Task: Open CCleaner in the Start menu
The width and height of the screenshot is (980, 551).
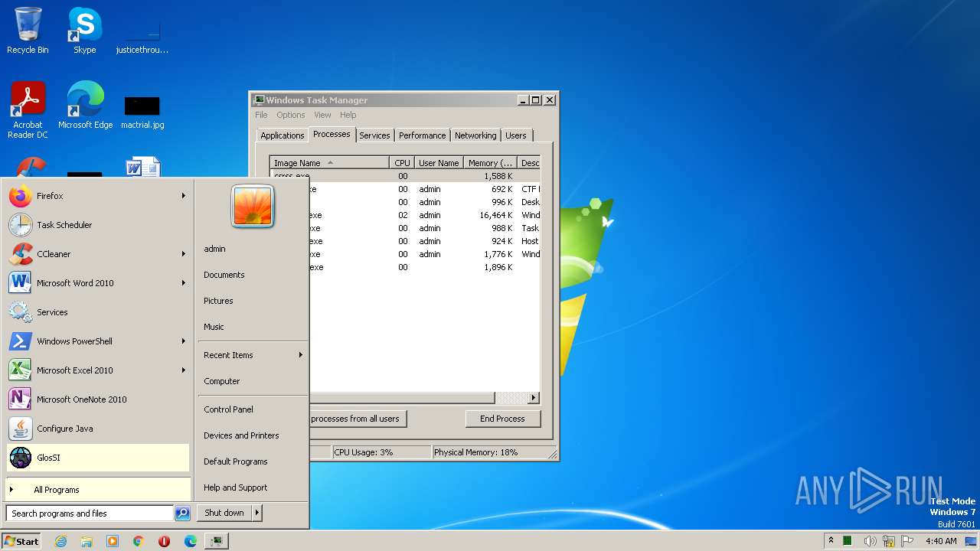Action: point(98,254)
